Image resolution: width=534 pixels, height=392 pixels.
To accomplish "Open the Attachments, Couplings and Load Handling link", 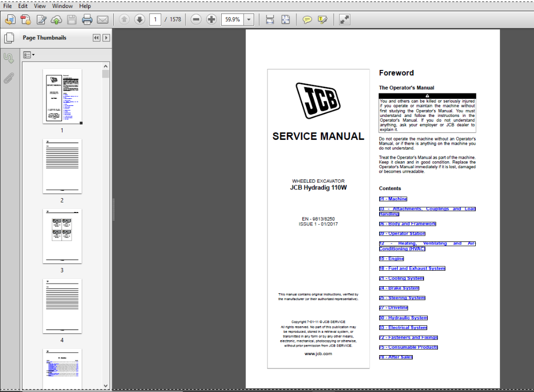I will pos(427,211).
